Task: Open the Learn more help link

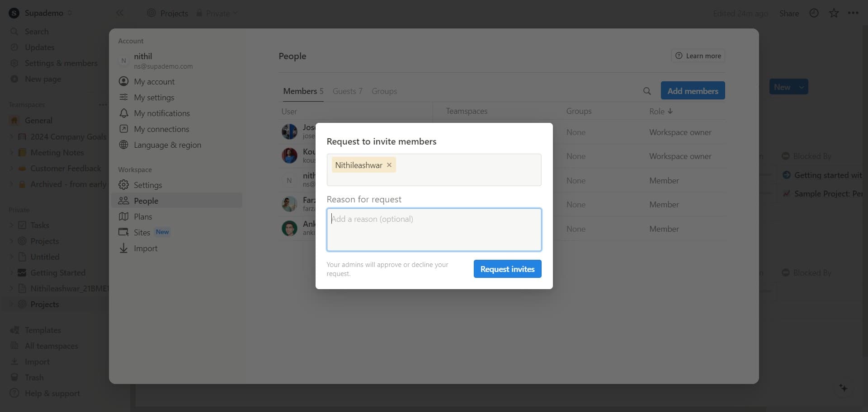Action: 698,56
